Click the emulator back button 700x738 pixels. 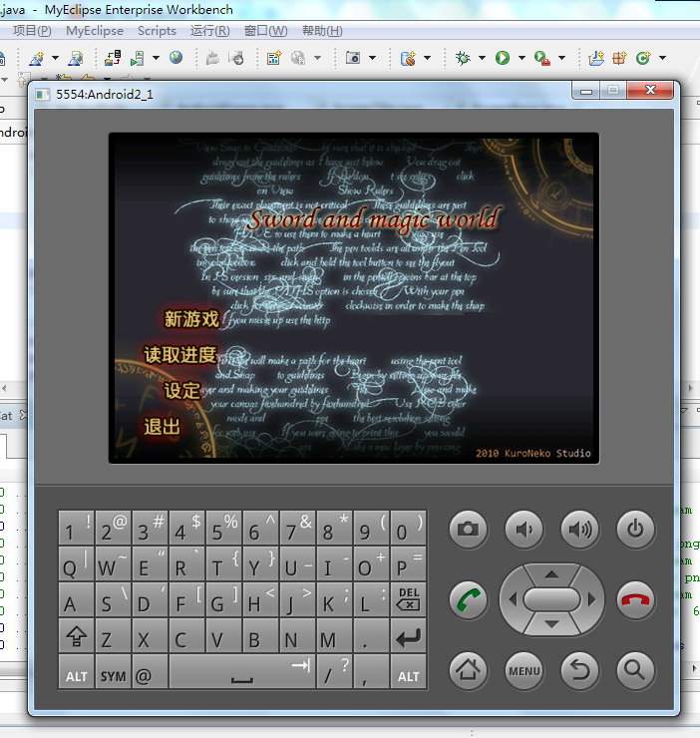[x=580, y=670]
